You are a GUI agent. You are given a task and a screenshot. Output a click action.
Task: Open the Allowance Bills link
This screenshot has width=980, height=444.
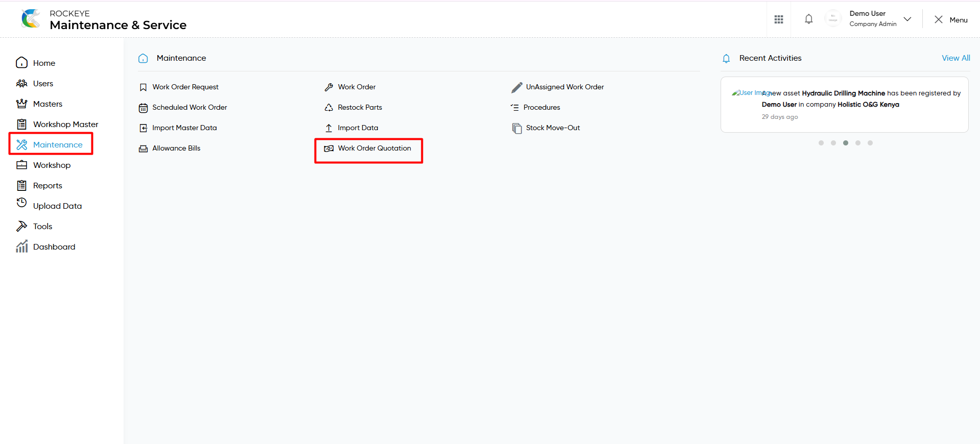(176, 149)
